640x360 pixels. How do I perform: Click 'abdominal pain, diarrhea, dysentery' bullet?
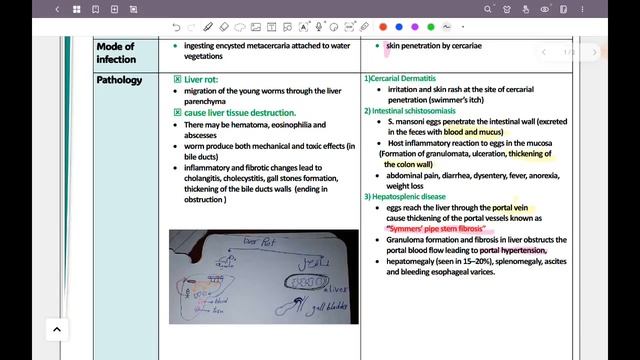tap(473, 181)
